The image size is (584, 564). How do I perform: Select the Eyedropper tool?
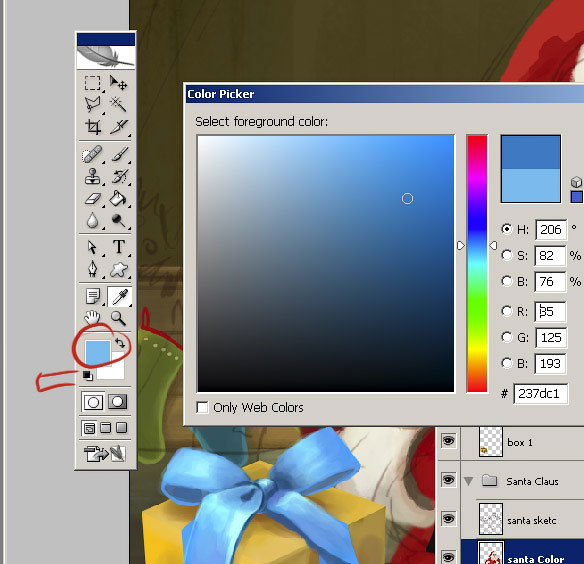click(x=120, y=297)
